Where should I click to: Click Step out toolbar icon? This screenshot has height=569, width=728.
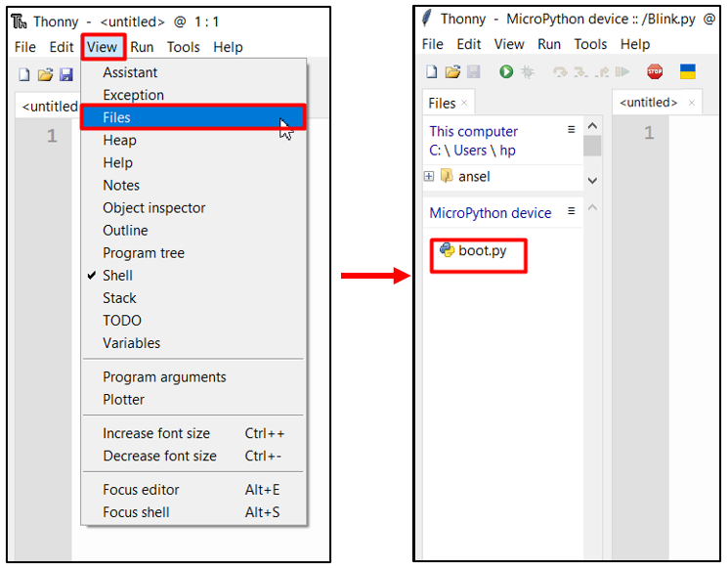[602, 72]
